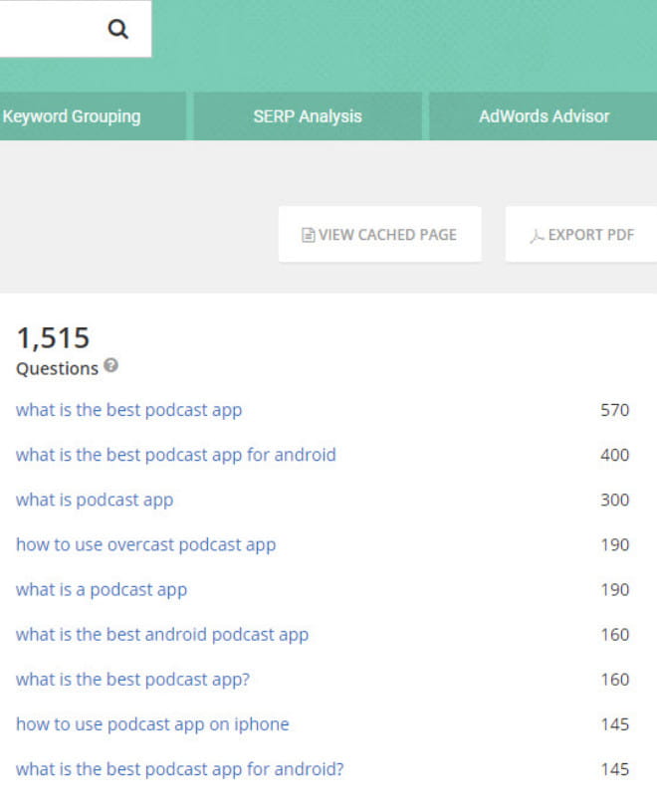
Task: Go to the AdWords Advisor tab
Action: click(x=544, y=116)
